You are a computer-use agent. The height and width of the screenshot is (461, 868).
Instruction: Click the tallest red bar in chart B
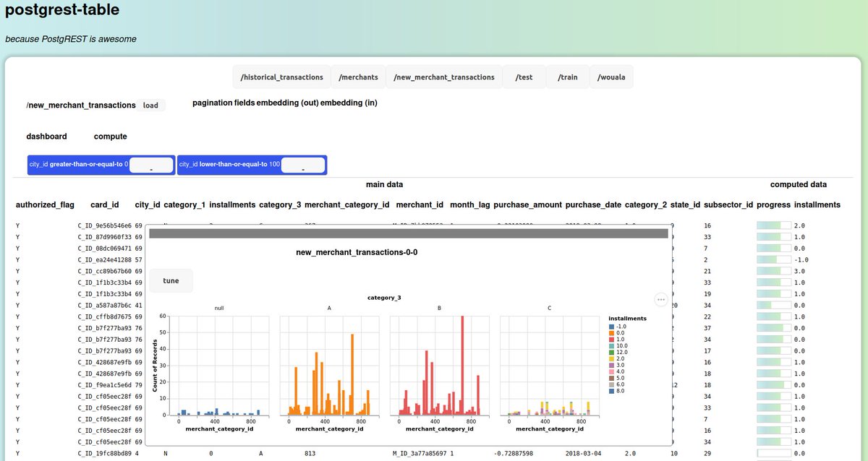[462, 365]
